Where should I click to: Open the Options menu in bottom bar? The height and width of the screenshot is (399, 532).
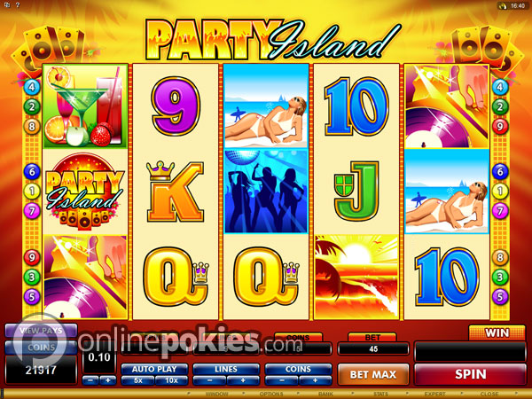(271, 394)
